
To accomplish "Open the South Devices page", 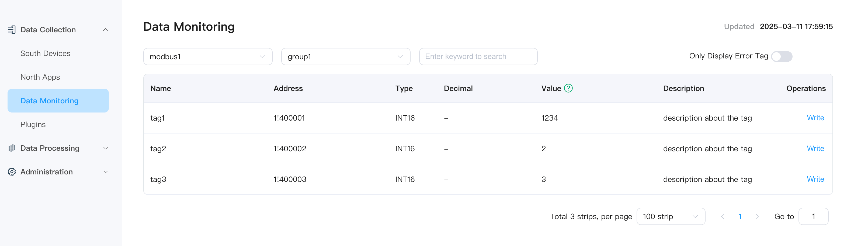I will pyautogui.click(x=45, y=53).
